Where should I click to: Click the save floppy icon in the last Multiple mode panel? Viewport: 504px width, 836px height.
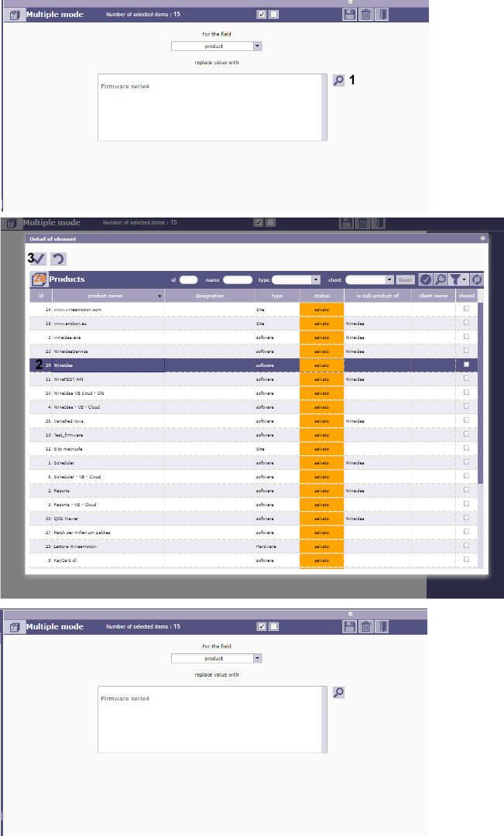pyautogui.click(x=349, y=626)
